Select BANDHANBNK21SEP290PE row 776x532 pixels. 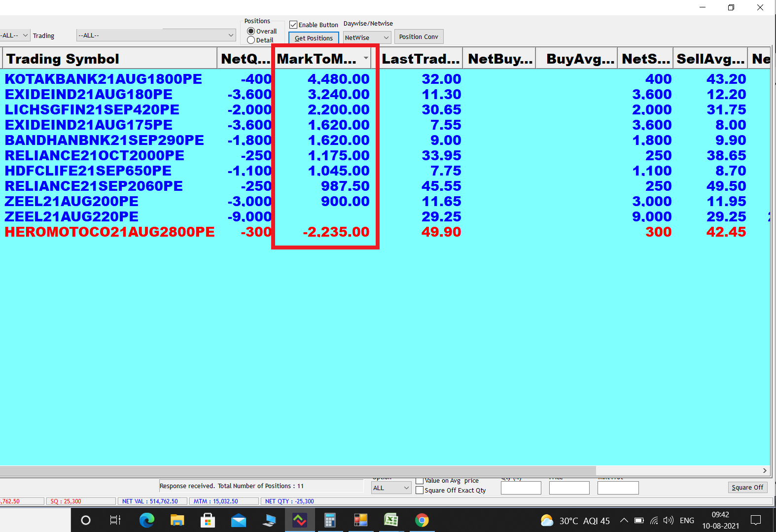coord(385,140)
